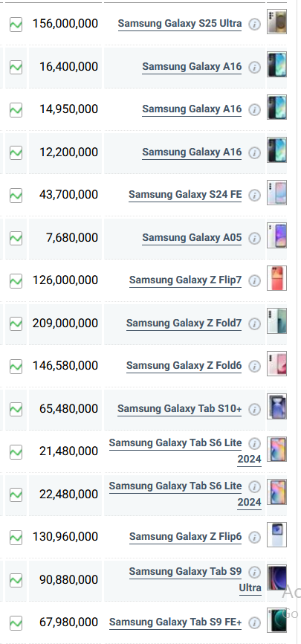Click info icon next to Galaxy Z Flip6
This screenshot has height=644, width=301.
(255, 537)
